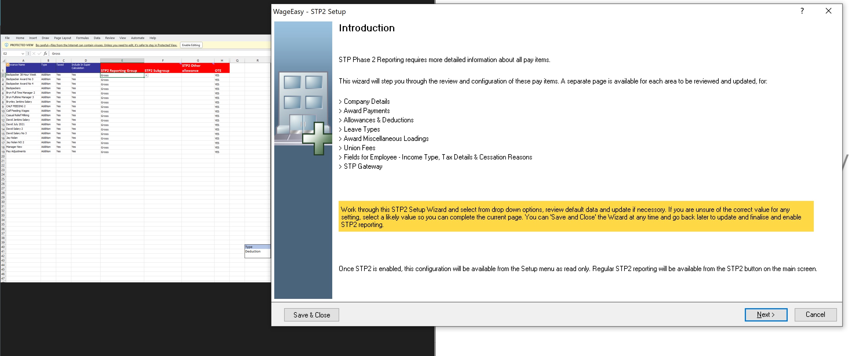The height and width of the screenshot is (356, 868).
Task: Click the formula bar cancel X icon
Action: coord(34,54)
